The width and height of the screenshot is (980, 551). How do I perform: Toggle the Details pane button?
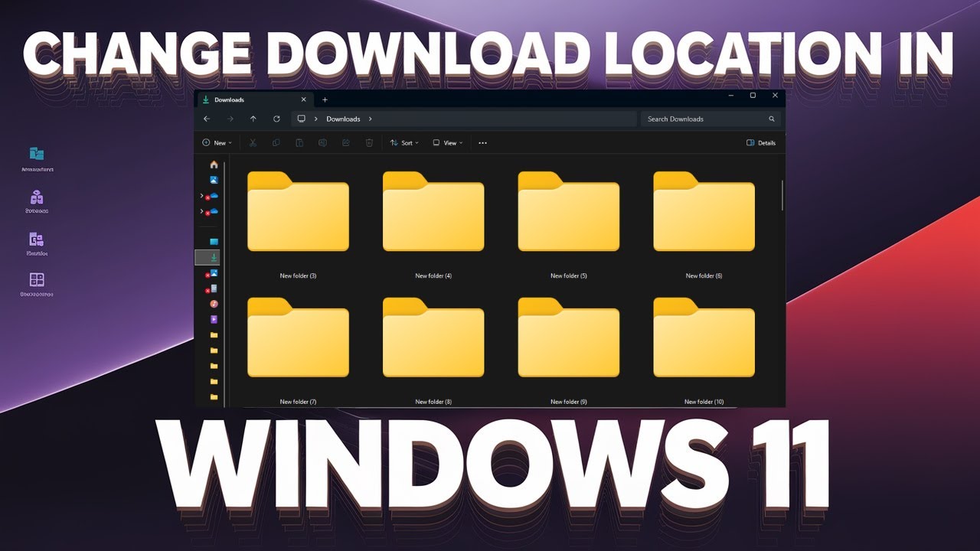click(x=761, y=143)
